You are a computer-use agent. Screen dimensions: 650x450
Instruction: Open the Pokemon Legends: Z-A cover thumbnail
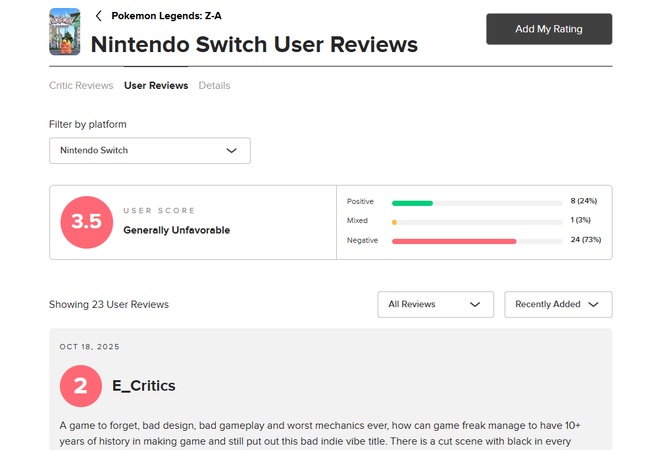coord(64,32)
